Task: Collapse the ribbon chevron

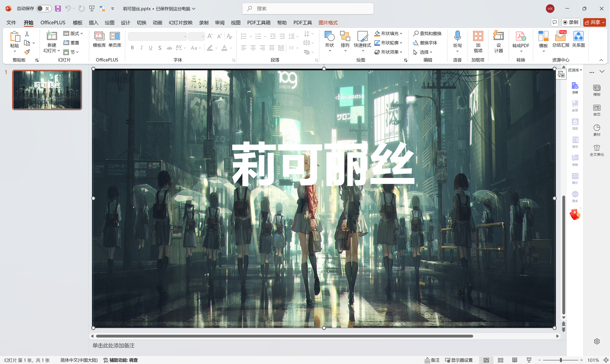Action: tap(601, 60)
